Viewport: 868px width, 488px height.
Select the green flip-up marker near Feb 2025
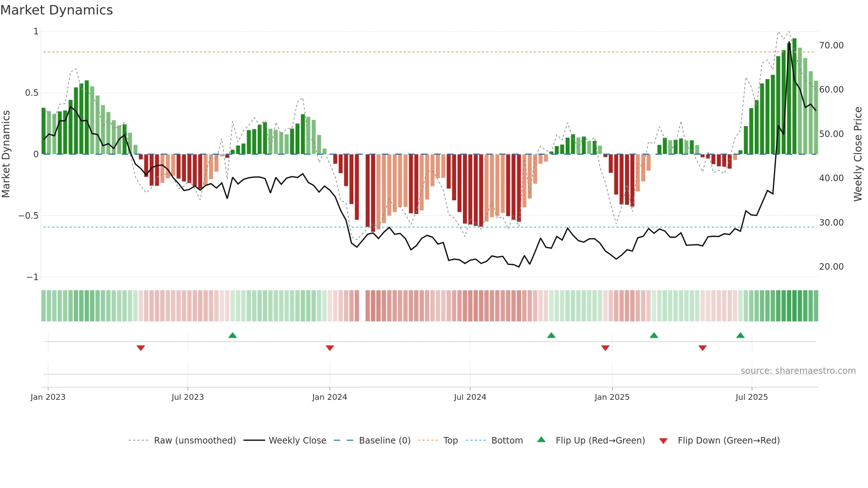(654, 335)
